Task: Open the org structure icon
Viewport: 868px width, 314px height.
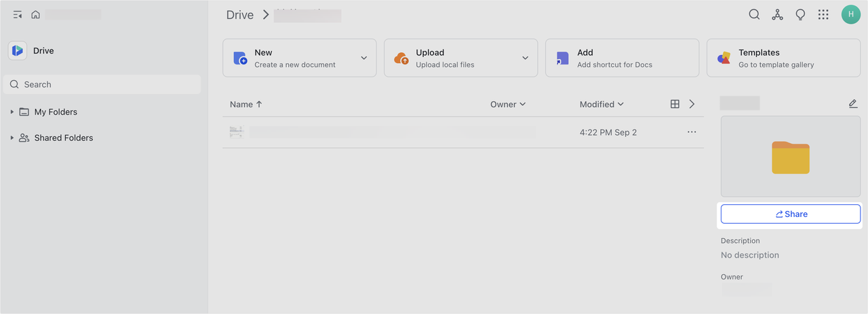Action: tap(777, 14)
